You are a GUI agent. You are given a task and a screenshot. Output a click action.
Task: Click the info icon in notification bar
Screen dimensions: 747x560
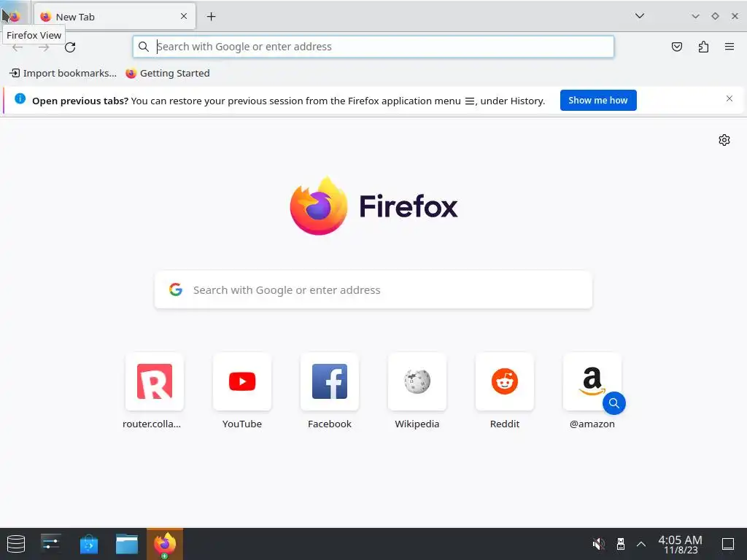20,98
